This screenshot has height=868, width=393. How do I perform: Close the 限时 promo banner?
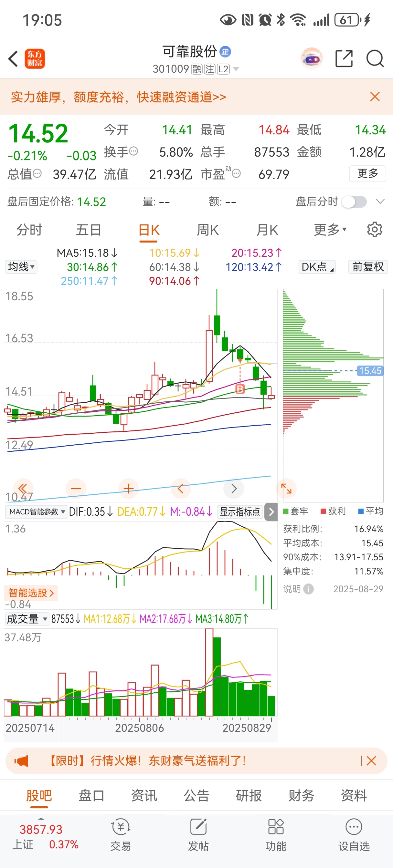371,760
